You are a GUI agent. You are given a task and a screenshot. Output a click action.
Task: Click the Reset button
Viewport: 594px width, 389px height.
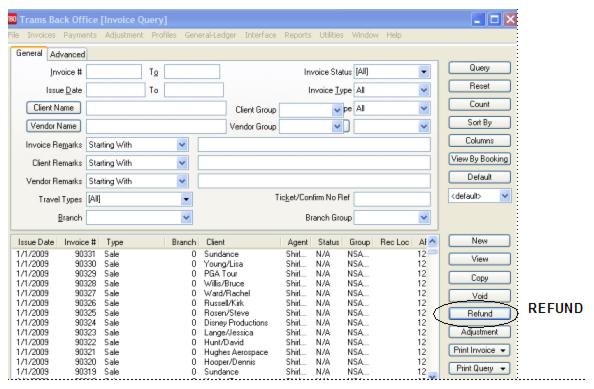[479, 86]
